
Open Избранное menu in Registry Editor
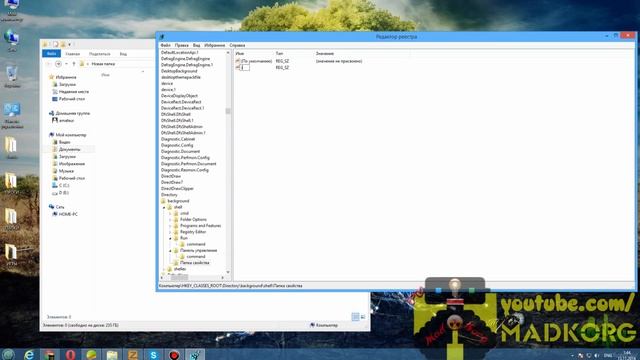[x=215, y=45]
